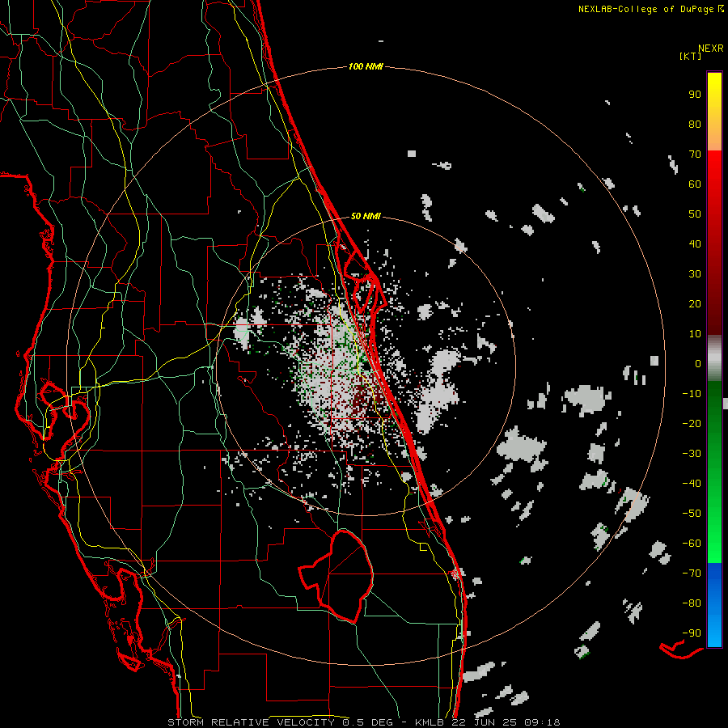This screenshot has width=728, height=728.
Task: Click the positive 70 knot scale label
Action: (695, 154)
